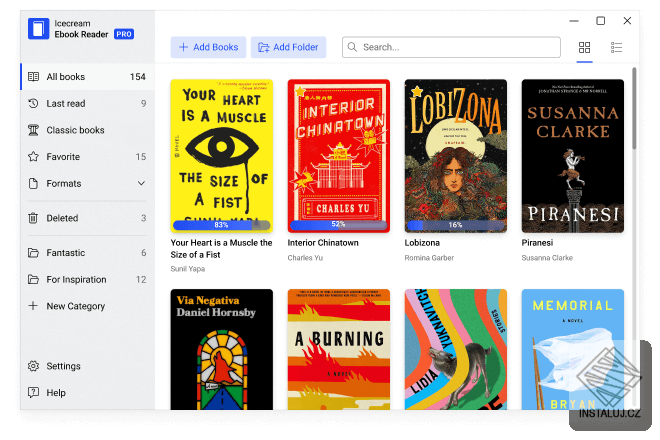Open the Lidia Yuknavitch stories cover
660x440 pixels.
[456, 349]
